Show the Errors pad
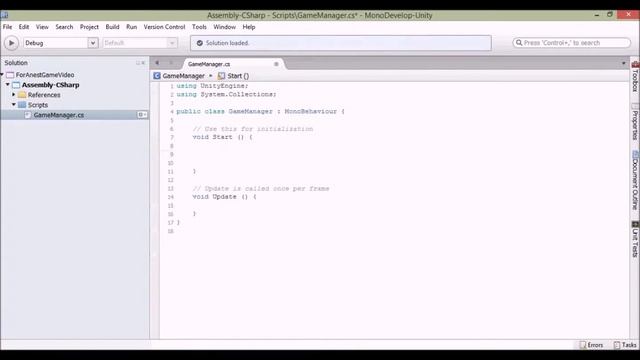 click(591, 345)
